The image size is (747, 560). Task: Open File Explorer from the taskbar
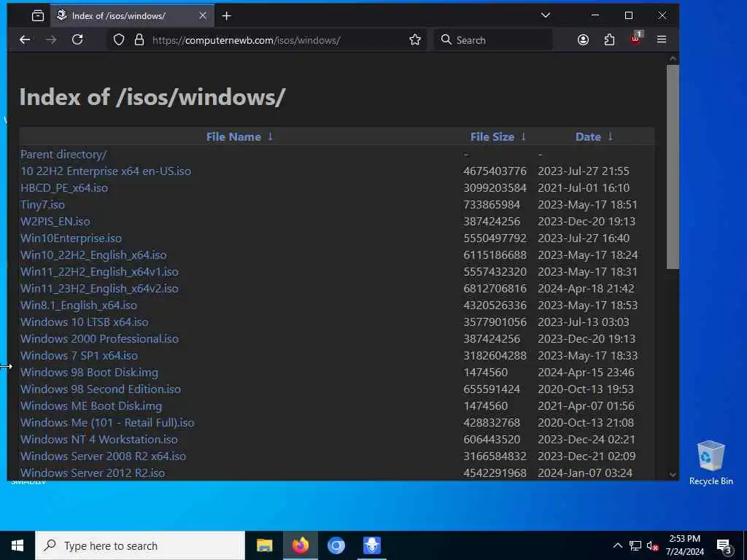pos(264,545)
